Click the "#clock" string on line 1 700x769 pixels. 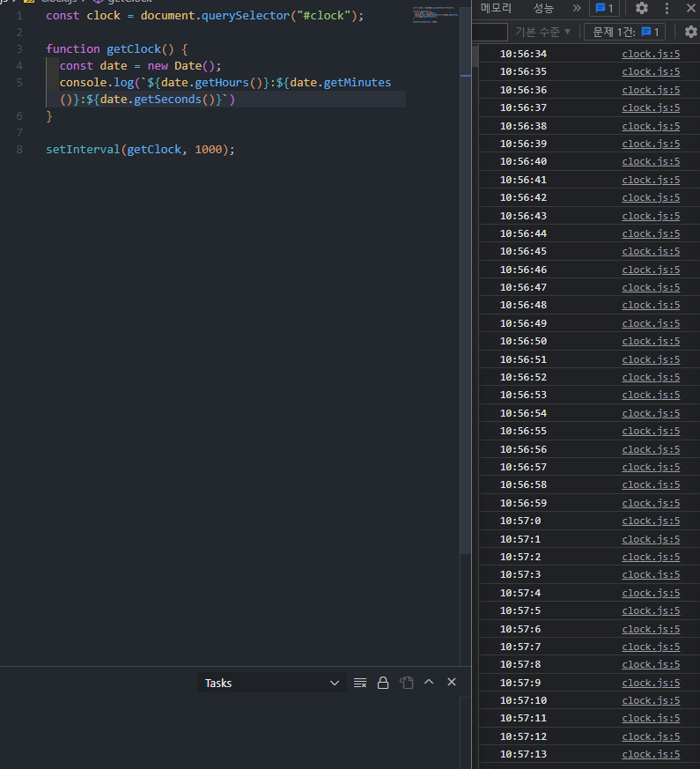pos(323,16)
